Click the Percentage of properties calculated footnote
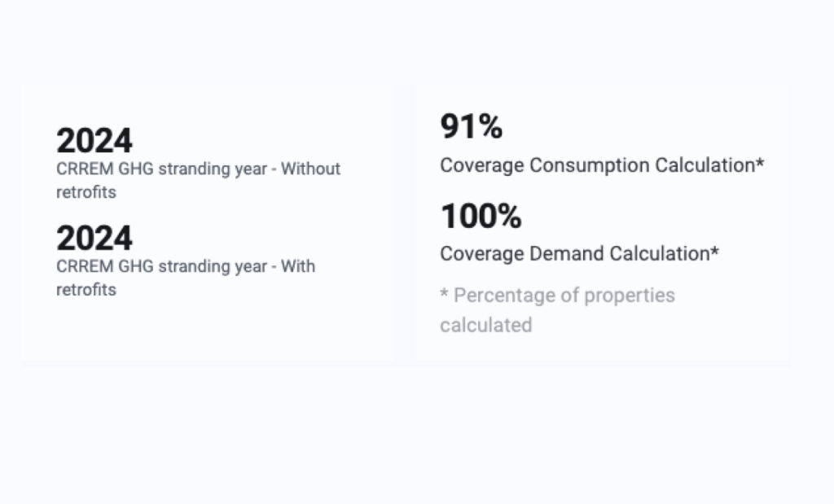Image resolution: width=834 pixels, height=504 pixels. click(x=557, y=310)
